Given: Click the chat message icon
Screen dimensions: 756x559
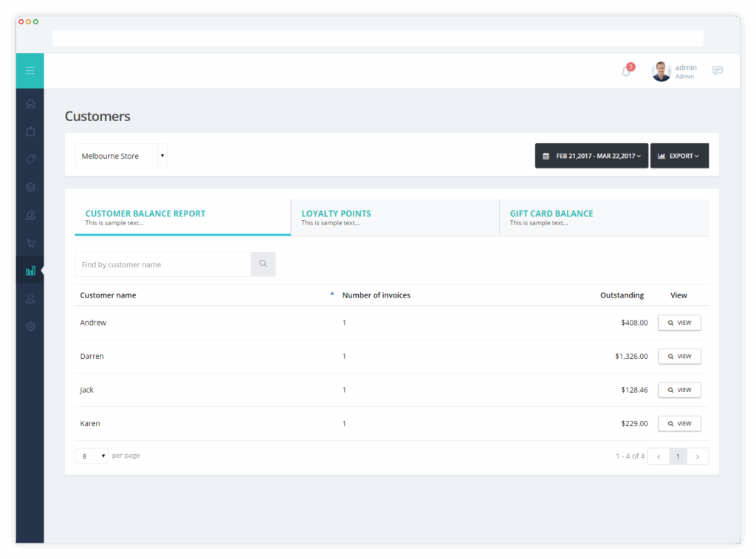Looking at the screenshot, I should pos(718,70).
